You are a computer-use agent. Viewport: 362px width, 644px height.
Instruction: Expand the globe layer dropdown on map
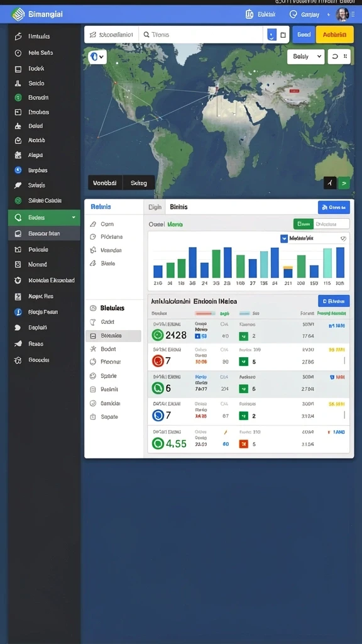pos(97,57)
